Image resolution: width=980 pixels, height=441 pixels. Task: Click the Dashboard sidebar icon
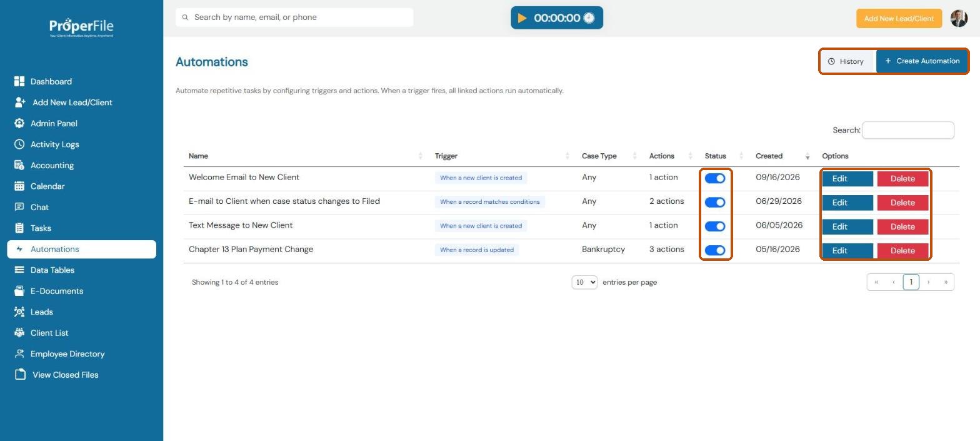pos(19,81)
